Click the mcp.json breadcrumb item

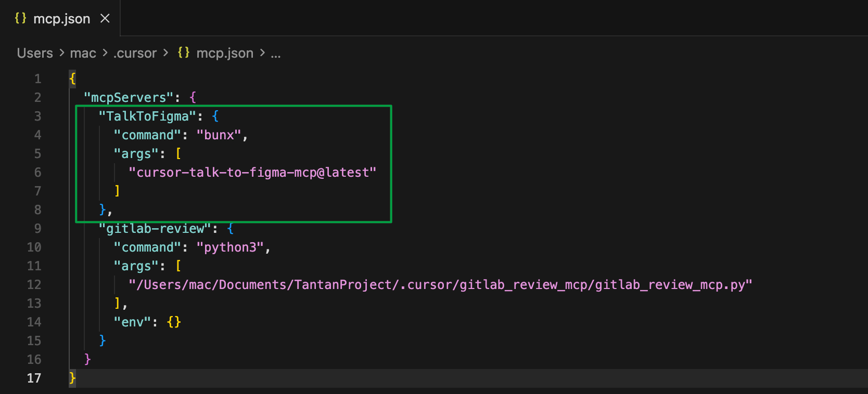click(x=224, y=53)
